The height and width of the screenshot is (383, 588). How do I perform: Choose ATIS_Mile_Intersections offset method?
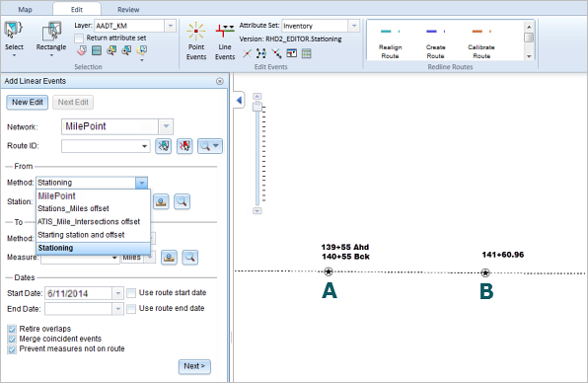93,222
